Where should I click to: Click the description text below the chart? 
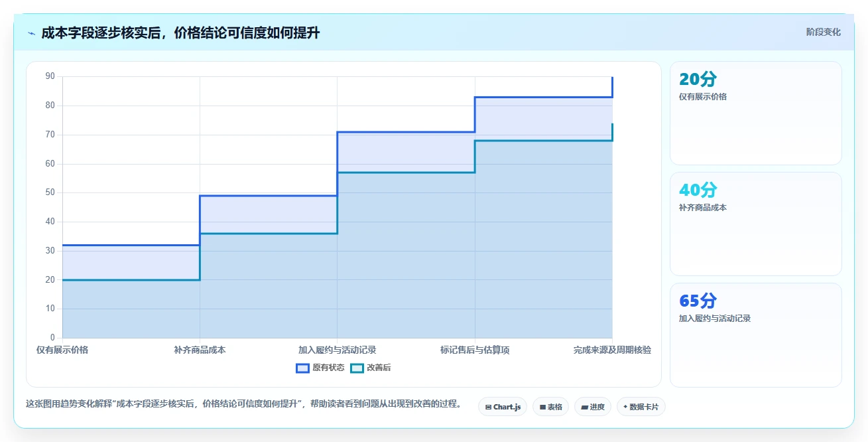[243, 404]
